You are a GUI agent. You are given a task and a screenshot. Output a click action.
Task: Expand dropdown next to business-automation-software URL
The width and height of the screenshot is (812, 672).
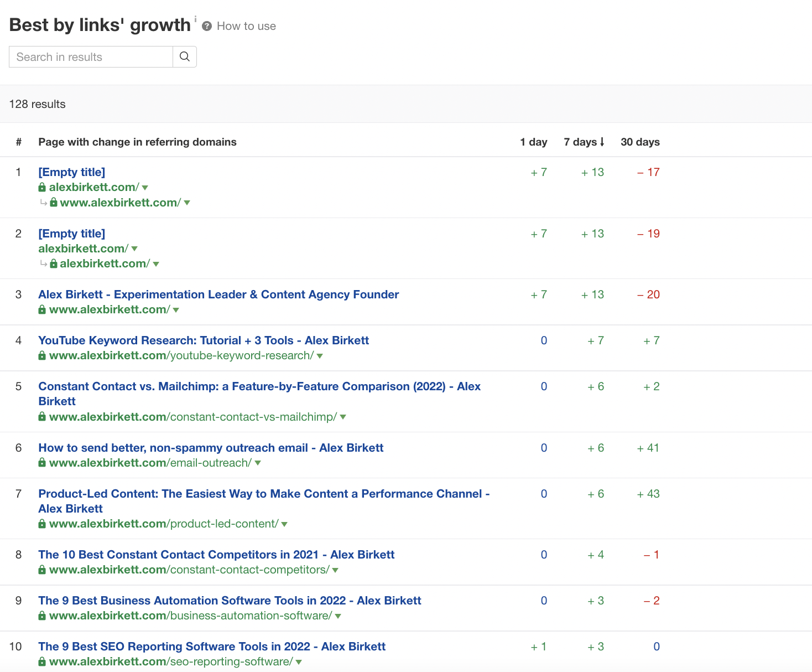pyautogui.click(x=338, y=616)
